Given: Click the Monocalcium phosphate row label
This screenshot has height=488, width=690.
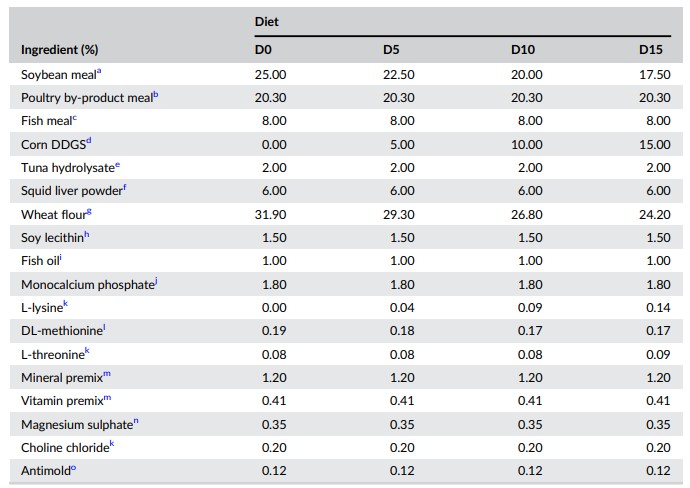Looking at the screenshot, I should [87, 285].
